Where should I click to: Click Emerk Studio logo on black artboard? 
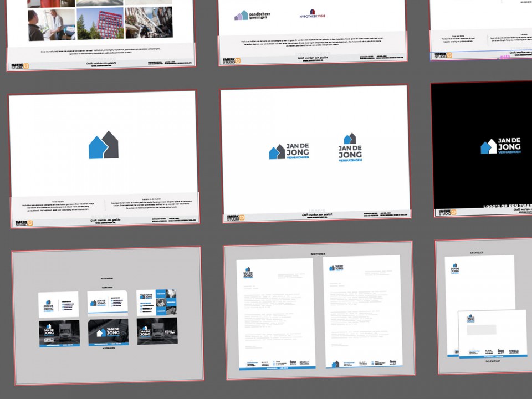click(x=447, y=213)
